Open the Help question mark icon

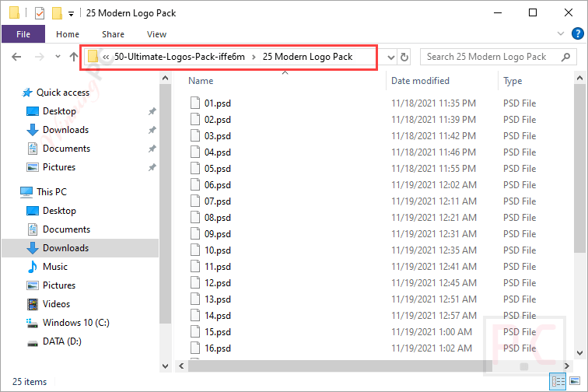[577, 33]
